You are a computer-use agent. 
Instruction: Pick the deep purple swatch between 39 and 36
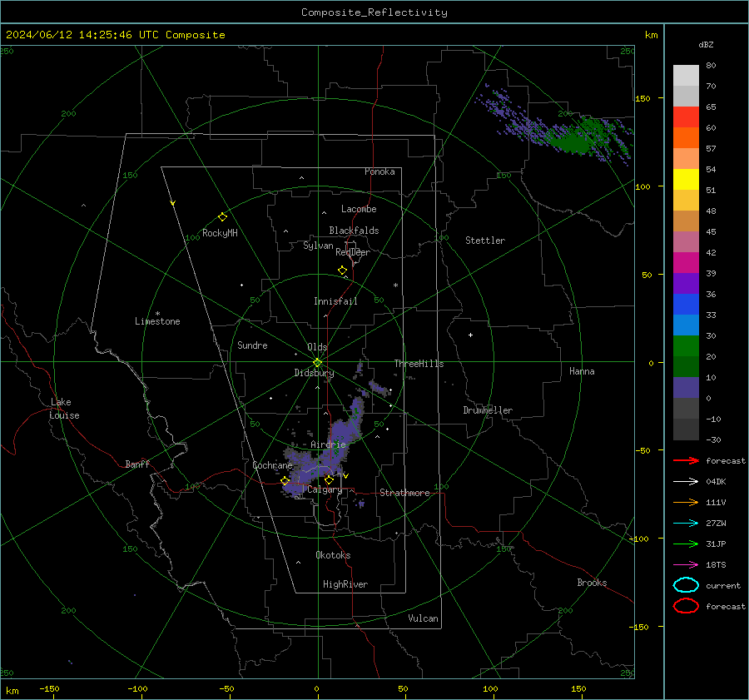pyautogui.click(x=686, y=283)
